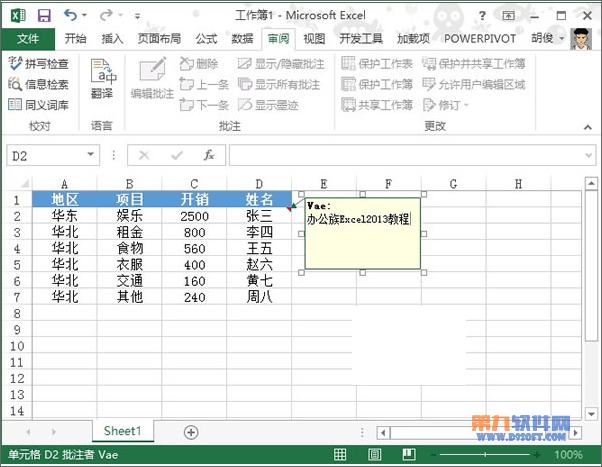Click 共享工作簿 share workbook
Image resolution: width=602 pixels, height=467 pixels.
coord(377,104)
